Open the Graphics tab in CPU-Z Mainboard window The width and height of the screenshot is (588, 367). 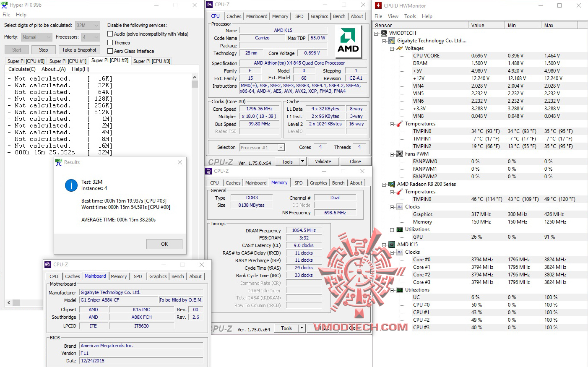click(x=158, y=276)
